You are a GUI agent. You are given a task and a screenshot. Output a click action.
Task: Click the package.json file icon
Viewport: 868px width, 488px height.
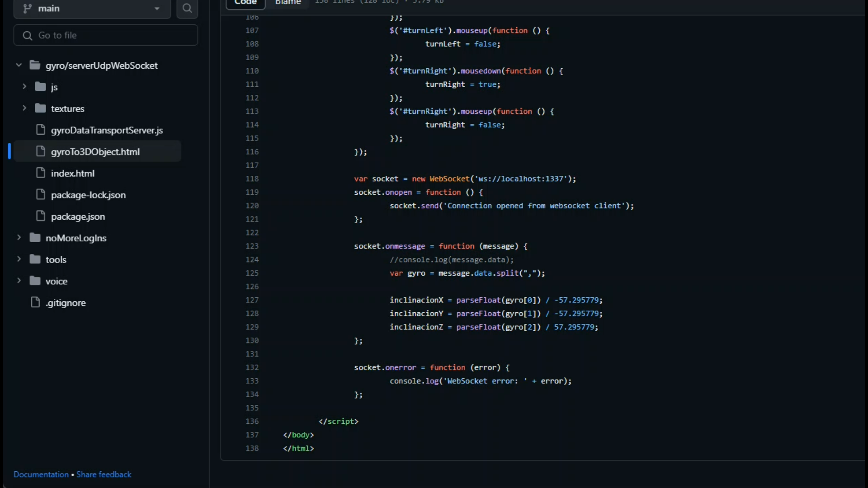tap(41, 216)
